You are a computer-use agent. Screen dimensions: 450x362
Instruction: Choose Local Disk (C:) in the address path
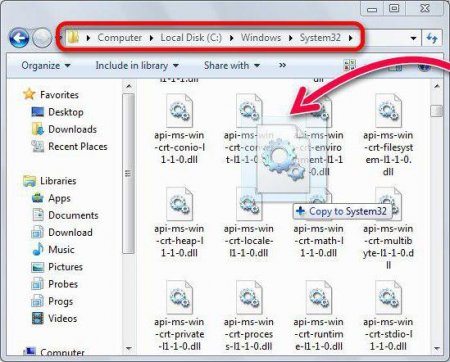pyautogui.click(x=191, y=38)
